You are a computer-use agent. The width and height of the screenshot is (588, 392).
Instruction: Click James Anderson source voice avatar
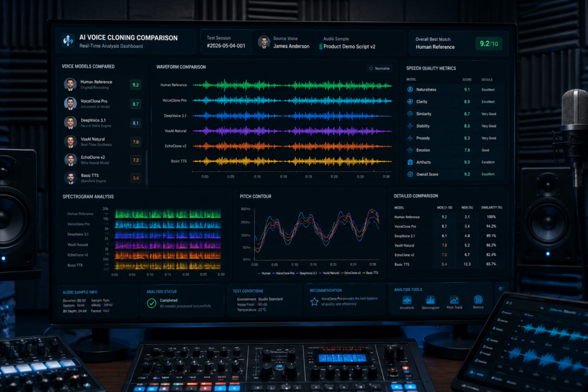click(x=264, y=42)
